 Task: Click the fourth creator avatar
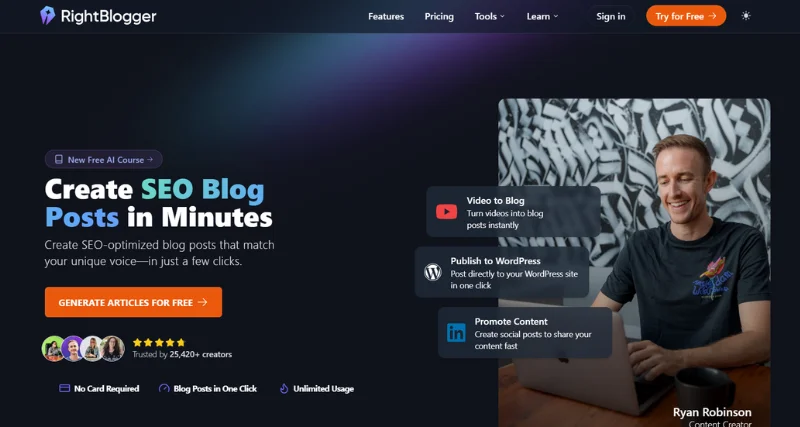point(112,348)
